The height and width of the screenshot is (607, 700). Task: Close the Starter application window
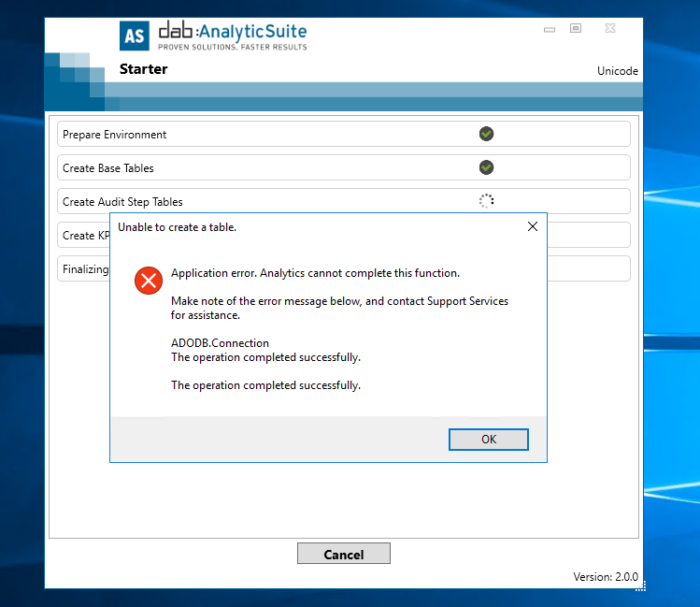(609, 29)
